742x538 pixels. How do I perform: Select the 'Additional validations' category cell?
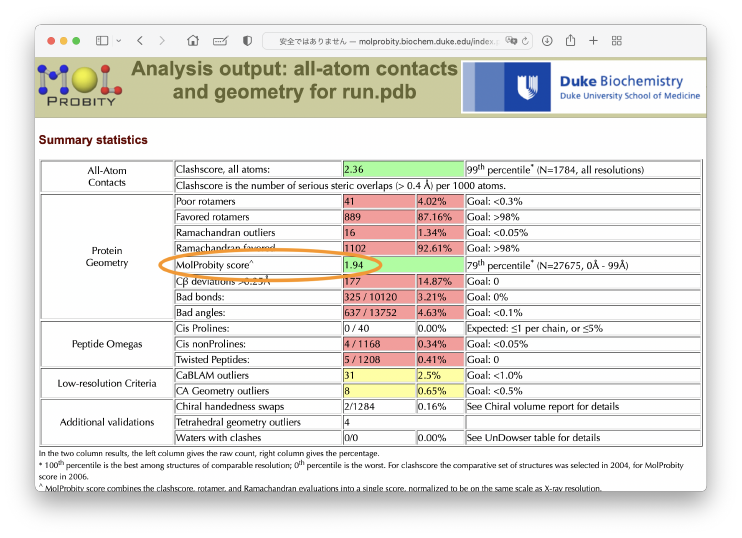[107, 422]
